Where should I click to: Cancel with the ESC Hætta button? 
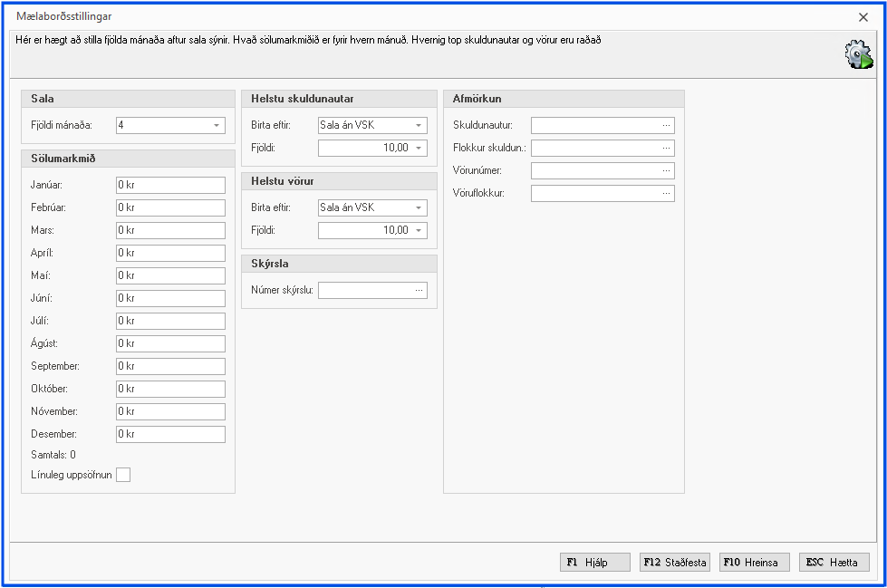(834, 563)
